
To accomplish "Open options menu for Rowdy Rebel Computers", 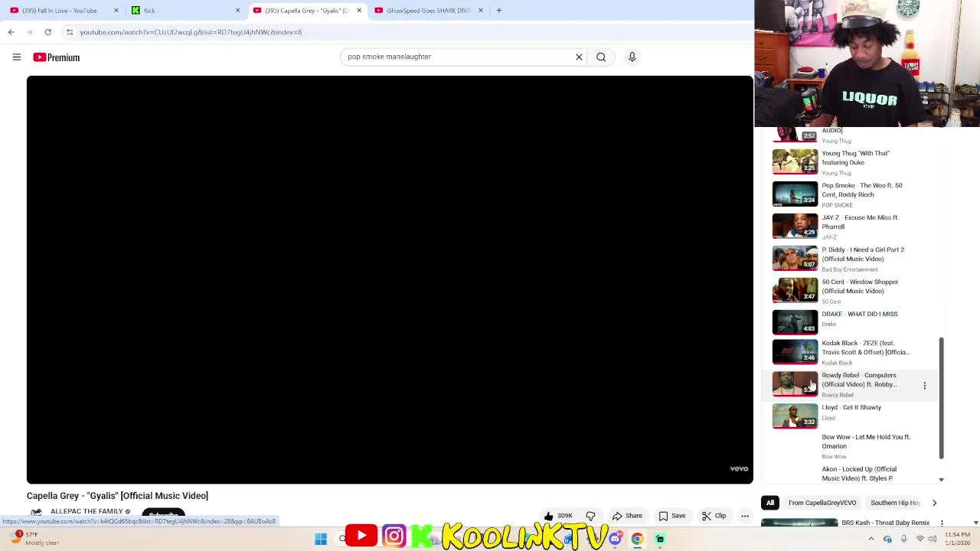I will (x=924, y=386).
